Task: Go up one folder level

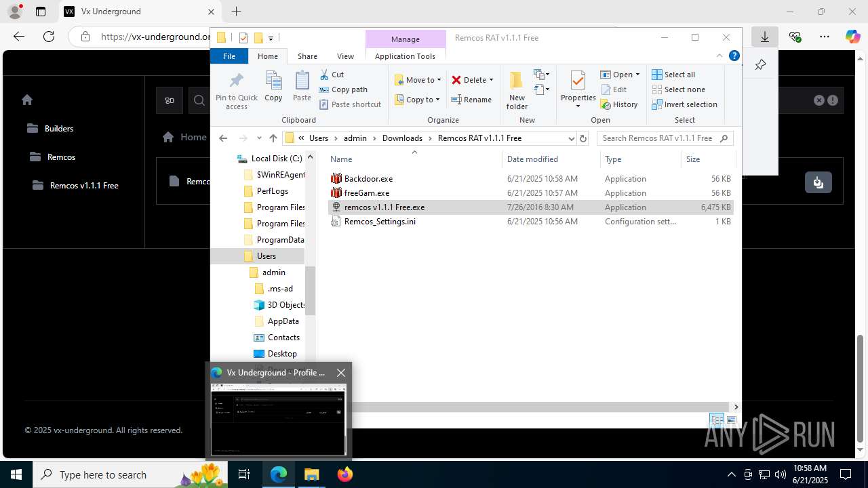Action: (x=273, y=138)
